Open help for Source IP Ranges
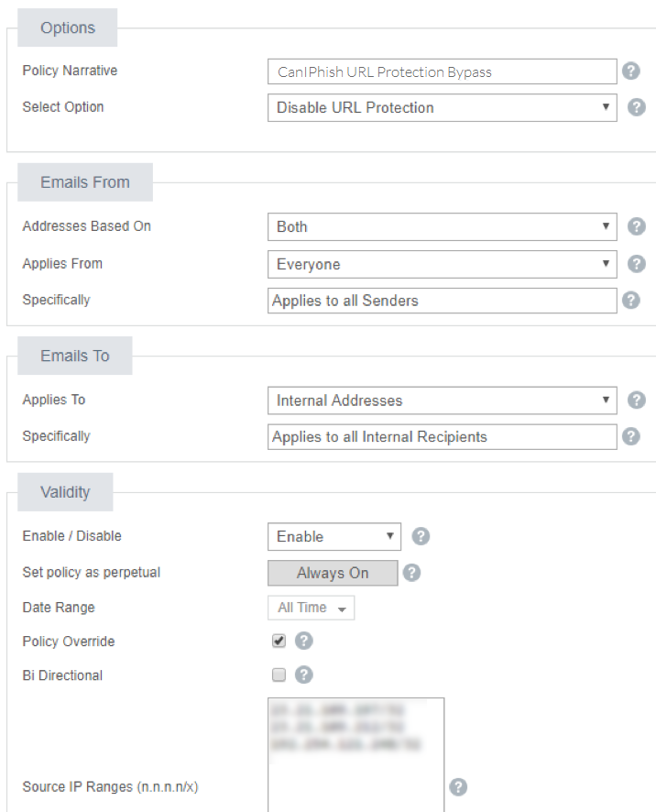This screenshot has height=812, width=656. pyautogui.click(x=458, y=786)
